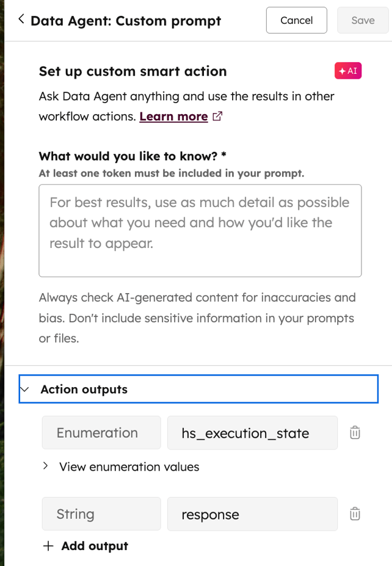The width and height of the screenshot is (392, 566).
Task: Click the Save button
Action: (363, 20)
